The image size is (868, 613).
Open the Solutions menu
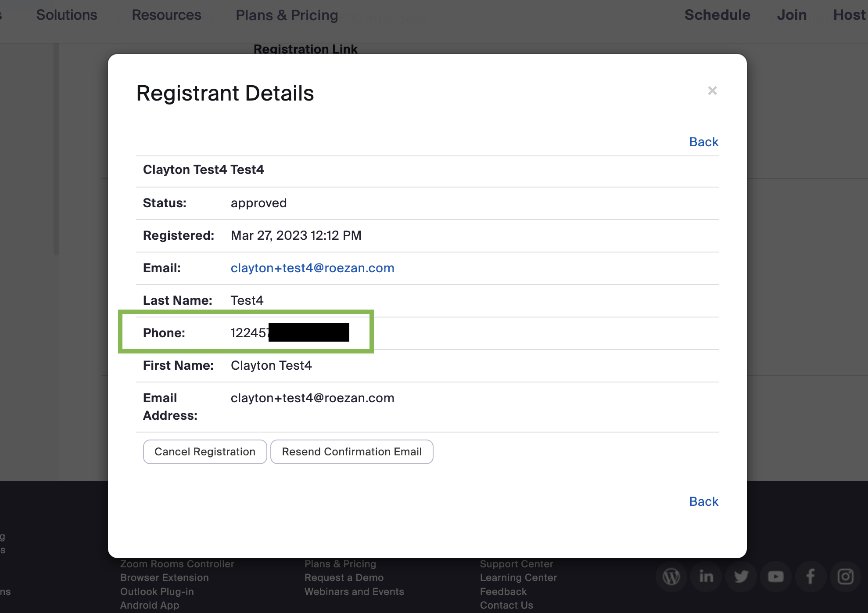[67, 15]
